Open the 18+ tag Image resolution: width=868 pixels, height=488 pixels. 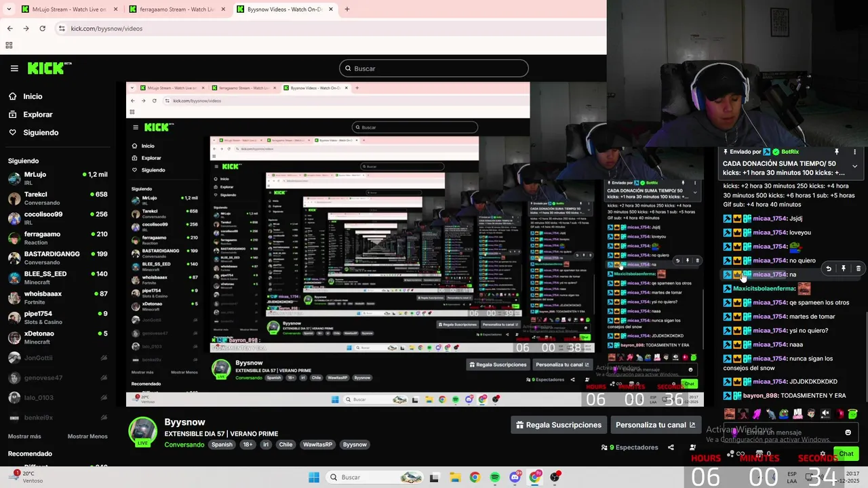click(248, 445)
